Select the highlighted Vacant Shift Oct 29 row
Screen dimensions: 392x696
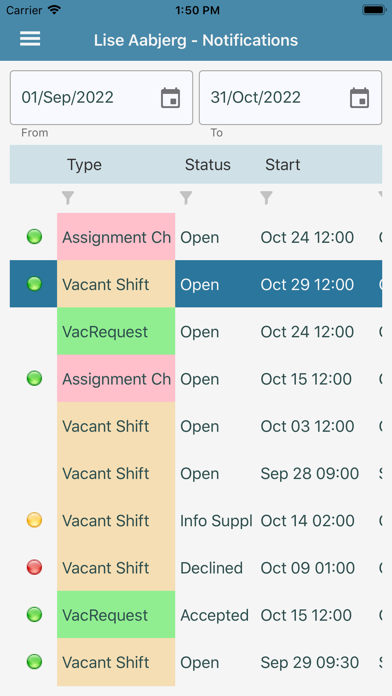(x=196, y=284)
